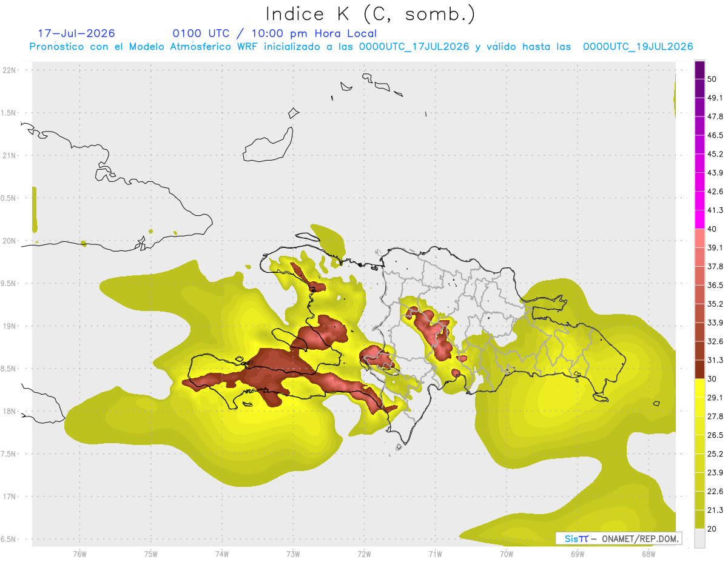
Task: Click the '0.5N' latitude label
Action: click(x=9, y=198)
